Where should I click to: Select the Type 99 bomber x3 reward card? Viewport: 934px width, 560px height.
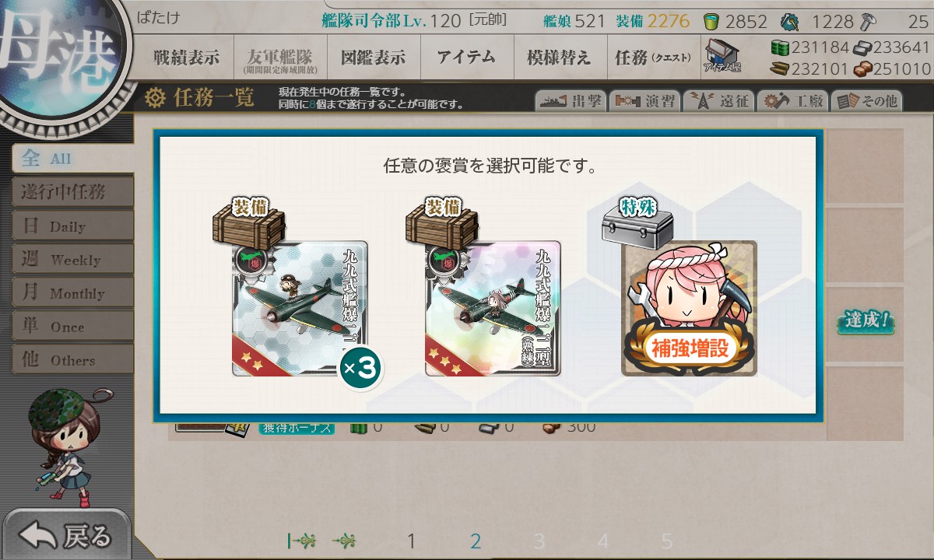(x=300, y=308)
